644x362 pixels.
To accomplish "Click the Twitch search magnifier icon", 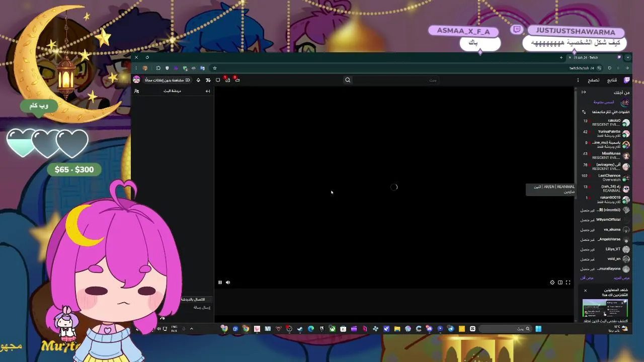I will pos(348,80).
